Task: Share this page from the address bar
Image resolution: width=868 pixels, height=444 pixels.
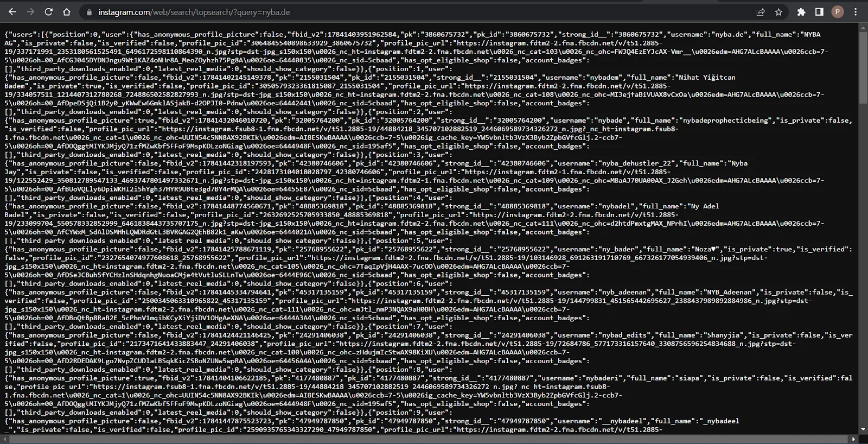Action: 761,12
